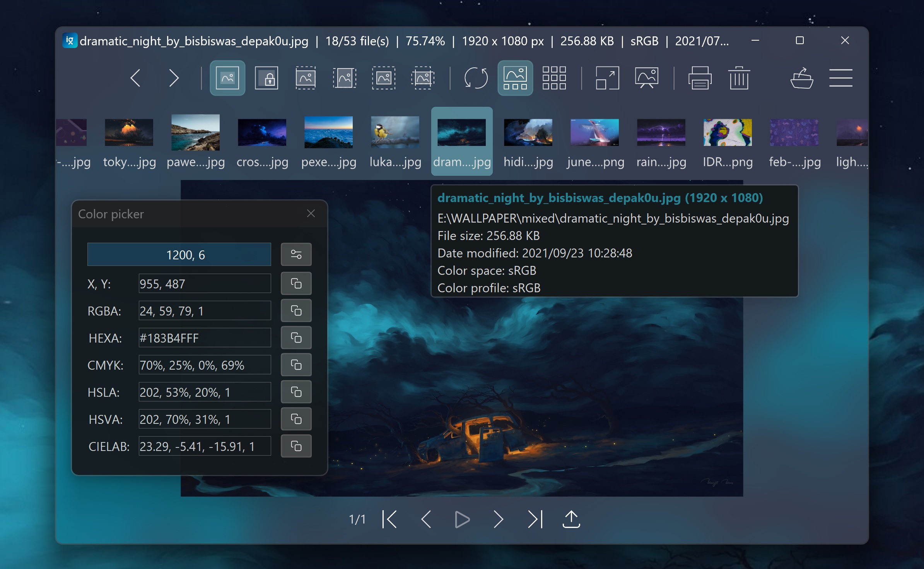Open the hamburger main menu

click(840, 78)
